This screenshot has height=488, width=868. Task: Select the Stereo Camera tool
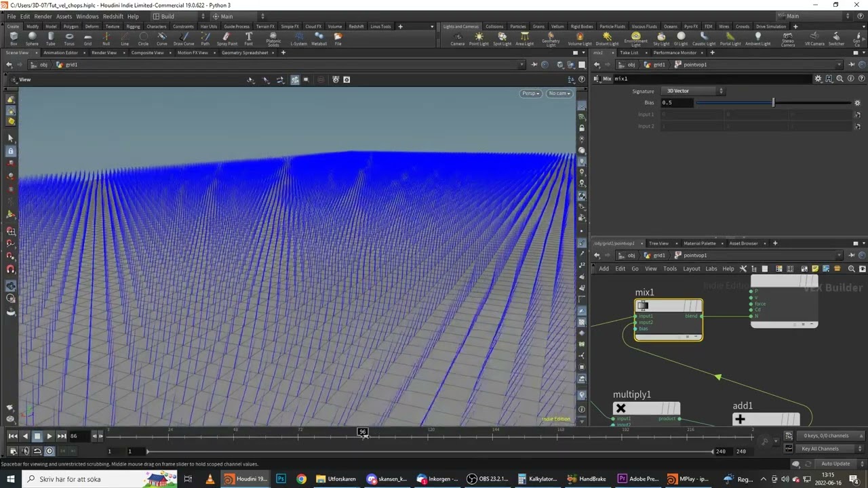pyautogui.click(x=788, y=39)
